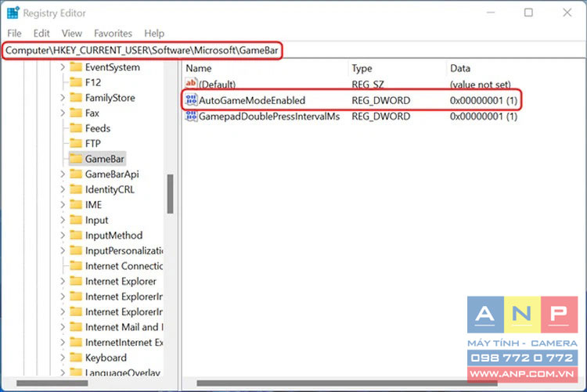Click AutoGameModeEnabled's 0x00000001 data cell
The height and width of the screenshot is (392, 587).
[x=484, y=100]
